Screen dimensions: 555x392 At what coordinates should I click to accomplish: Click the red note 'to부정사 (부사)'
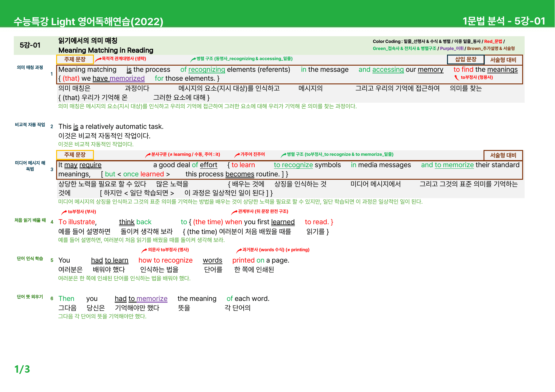click(82, 212)
